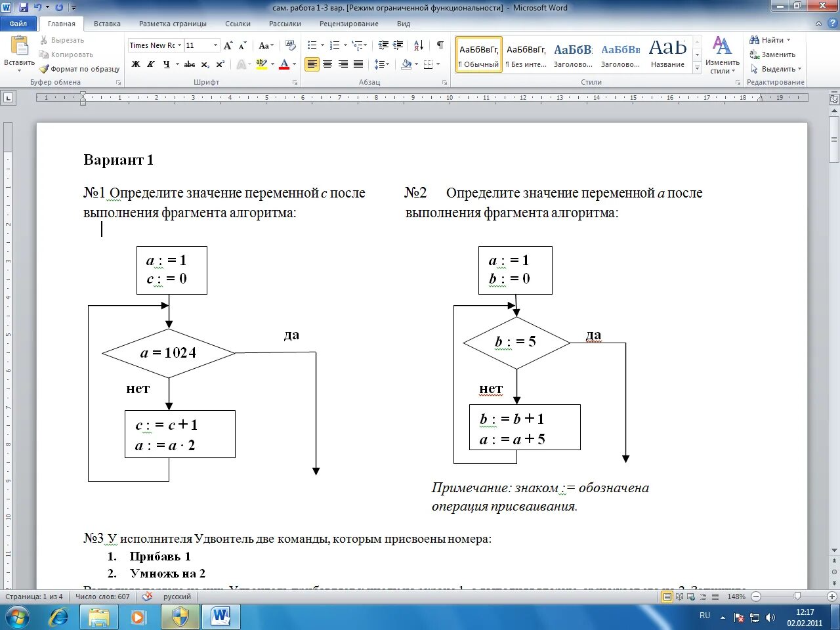
Task: Open Word Help question mark icon
Action: [832, 24]
